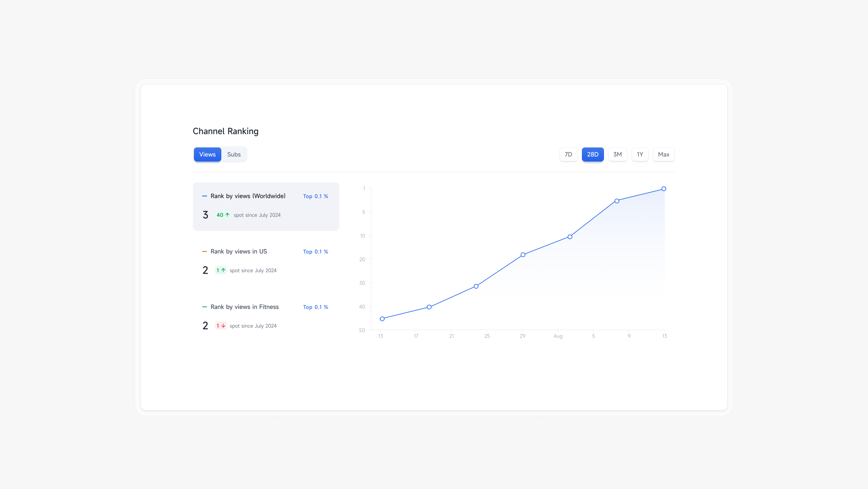Click the last chart data point at rank 1
The image size is (868, 489).
[664, 189]
